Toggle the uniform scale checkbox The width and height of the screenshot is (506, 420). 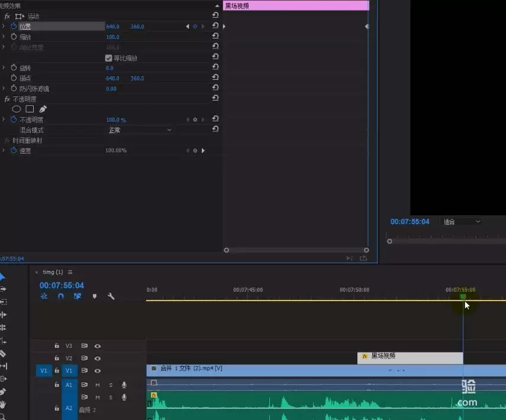click(x=108, y=58)
